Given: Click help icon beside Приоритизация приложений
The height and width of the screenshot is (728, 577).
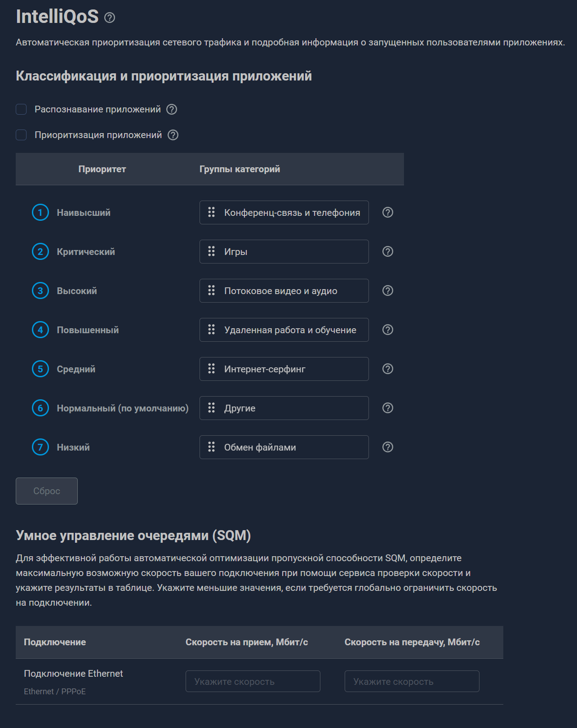Looking at the screenshot, I should click(x=173, y=135).
